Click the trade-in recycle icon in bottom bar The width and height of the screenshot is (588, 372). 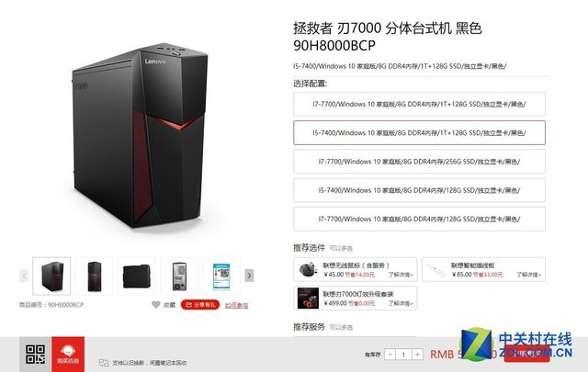(104, 363)
